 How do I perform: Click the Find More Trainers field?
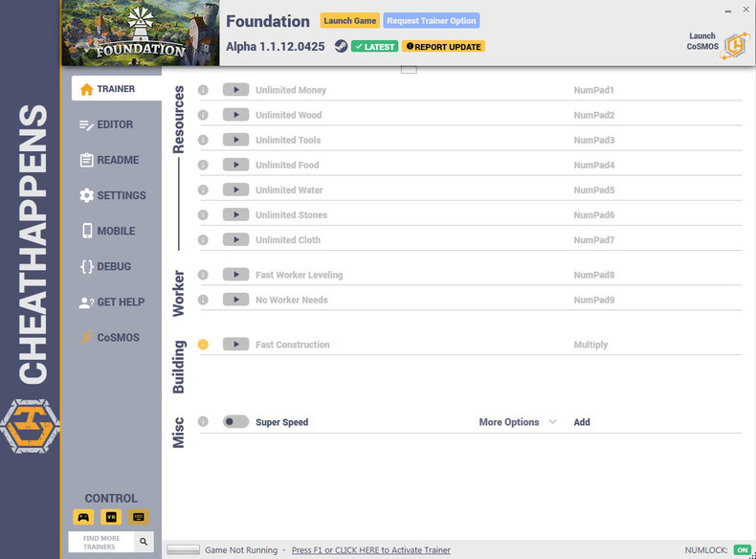(101, 542)
